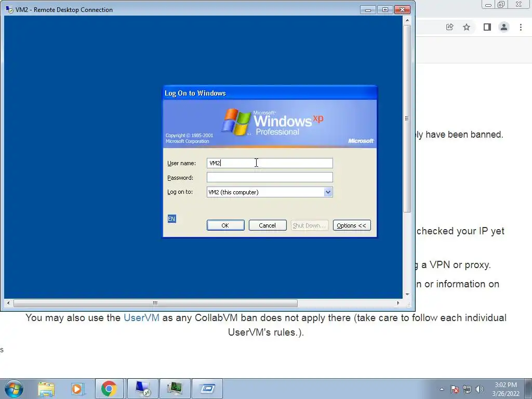Select Remote Desktop Connection taskbar icon
The image size is (532, 399).
coord(143,389)
